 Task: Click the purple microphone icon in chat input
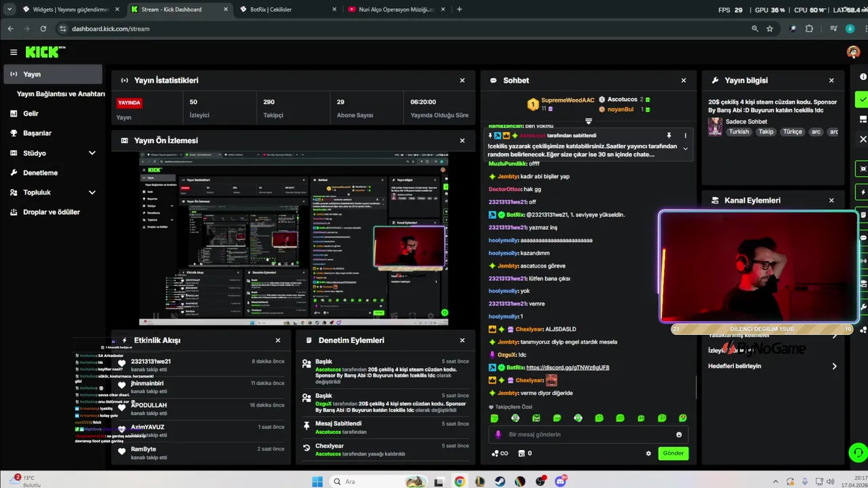[x=498, y=434]
